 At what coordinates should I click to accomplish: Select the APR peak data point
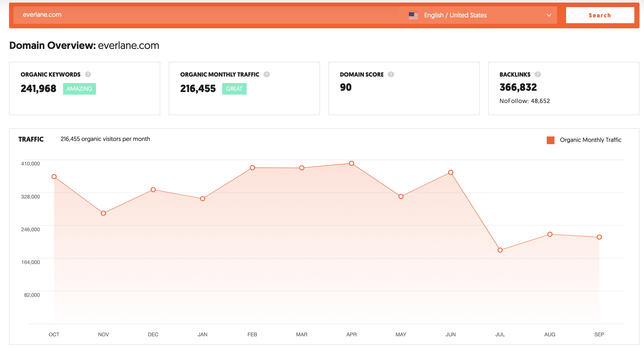[x=352, y=163]
